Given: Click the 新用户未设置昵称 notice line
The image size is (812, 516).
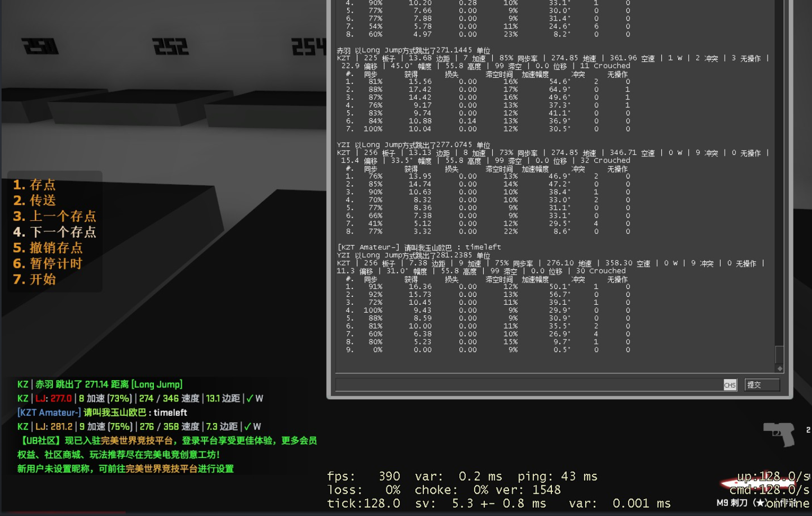Looking at the screenshot, I should pos(125,469).
